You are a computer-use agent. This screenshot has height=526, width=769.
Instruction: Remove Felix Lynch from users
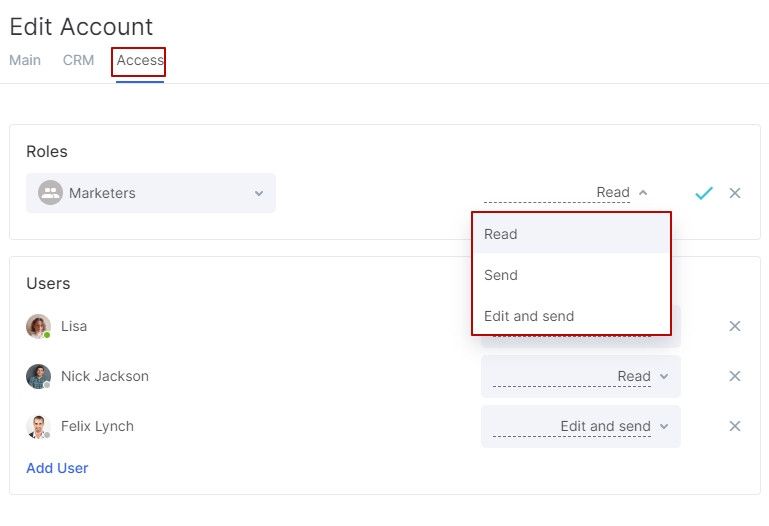tap(735, 426)
